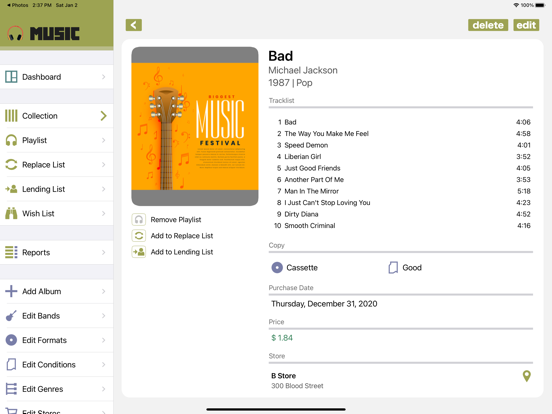Click the 300 Blood Street address
Image resolution: width=552 pixels, height=414 pixels.
[x=297, y=386]
